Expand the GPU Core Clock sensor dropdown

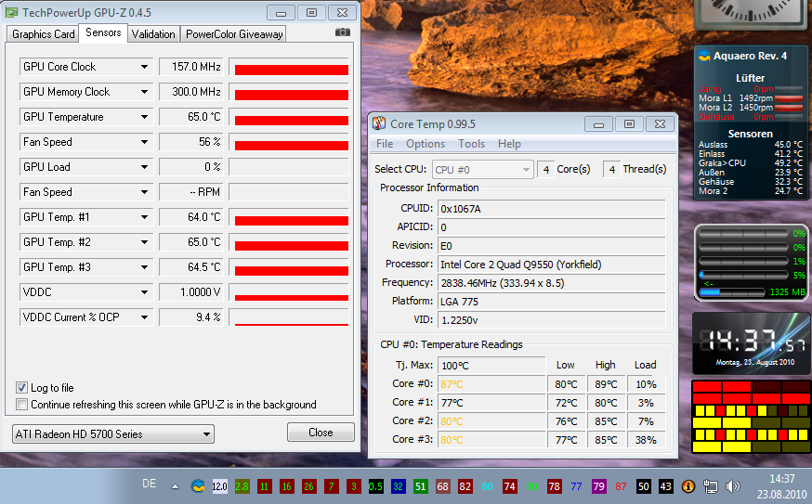coord(145,67)
